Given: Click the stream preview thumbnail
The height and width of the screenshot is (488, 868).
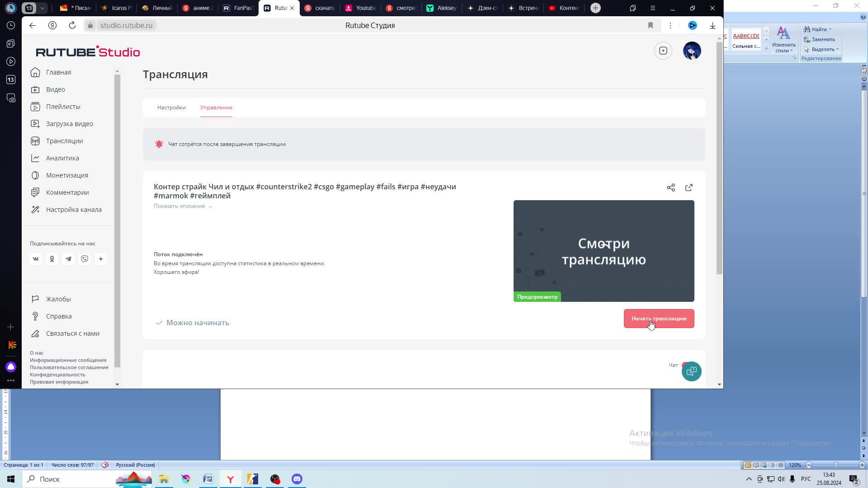Looking at the screenshot, I should point(604,251).
